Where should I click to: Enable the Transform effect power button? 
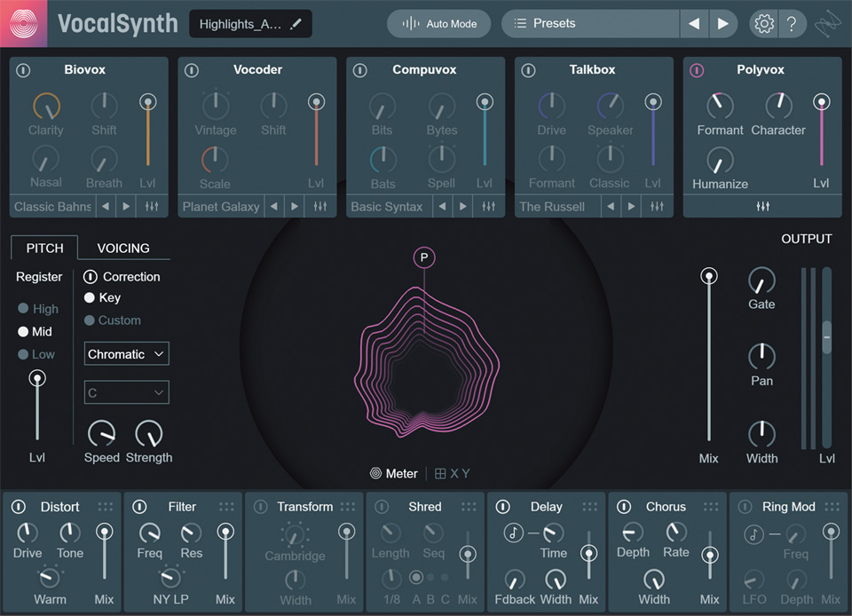coord(261,507)
